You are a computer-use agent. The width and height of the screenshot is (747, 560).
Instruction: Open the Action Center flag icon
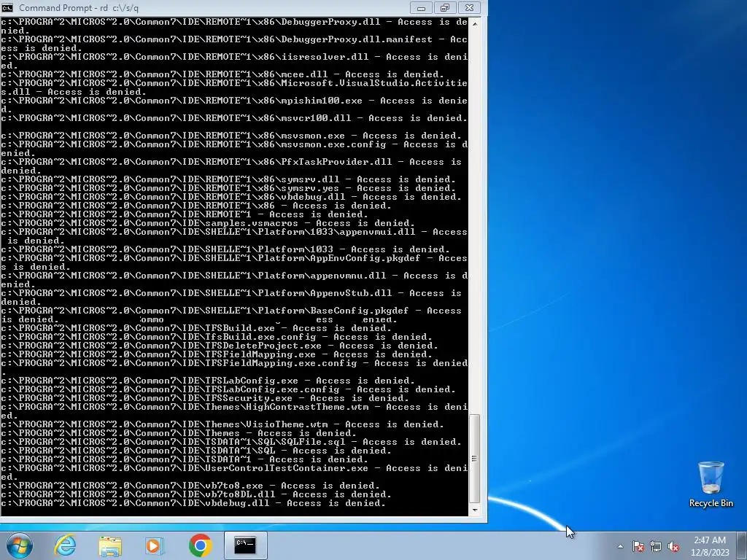pos(638,546)
